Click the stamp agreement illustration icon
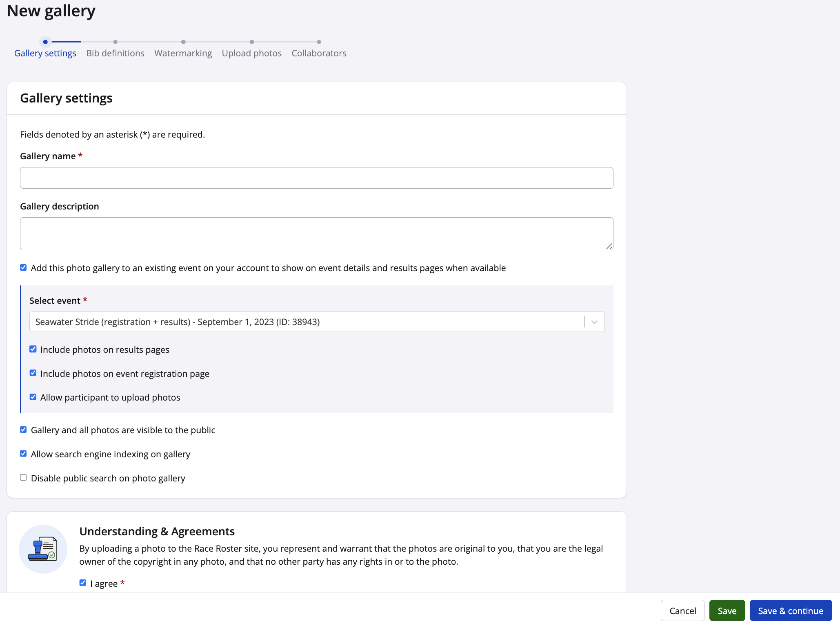 (43, 549)
